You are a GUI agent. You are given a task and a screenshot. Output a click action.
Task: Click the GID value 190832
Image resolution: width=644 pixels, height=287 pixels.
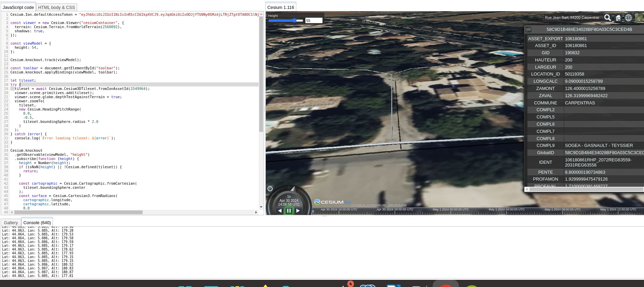(x=572, y=53)
